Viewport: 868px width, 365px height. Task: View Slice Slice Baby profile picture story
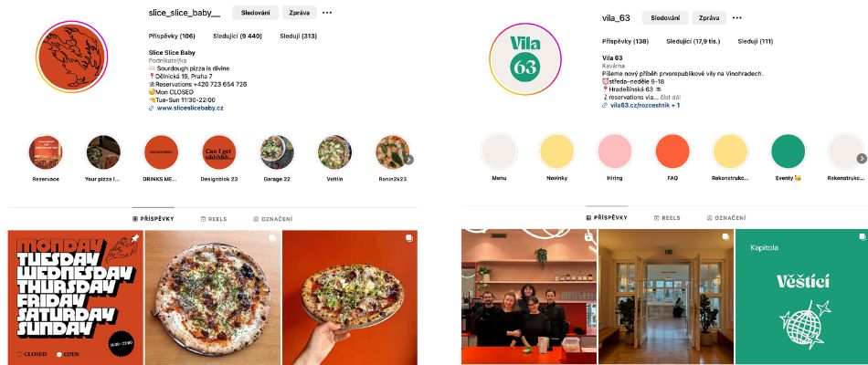tap(71, 57)
